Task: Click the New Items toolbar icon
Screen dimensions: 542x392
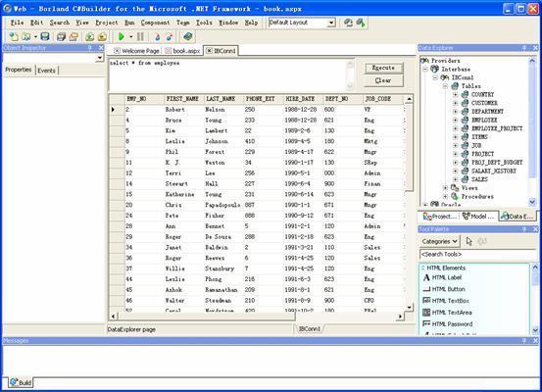Action: 14,36
